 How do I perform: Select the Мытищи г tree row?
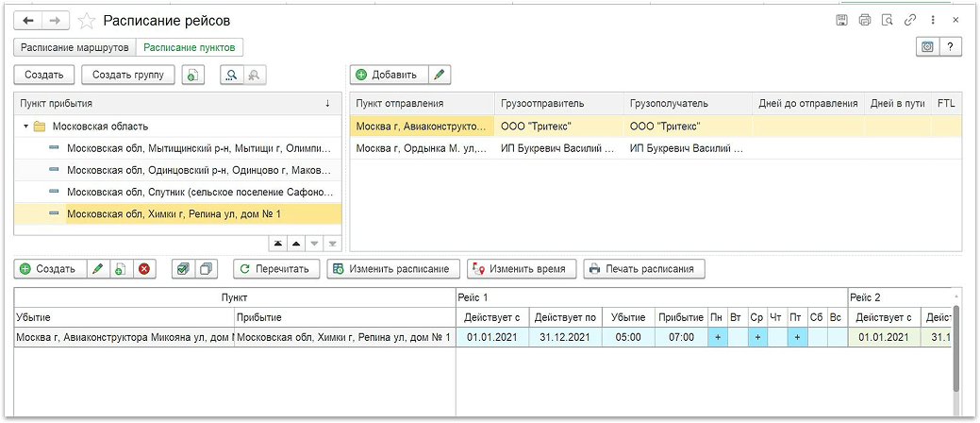(x=177, y=149)
